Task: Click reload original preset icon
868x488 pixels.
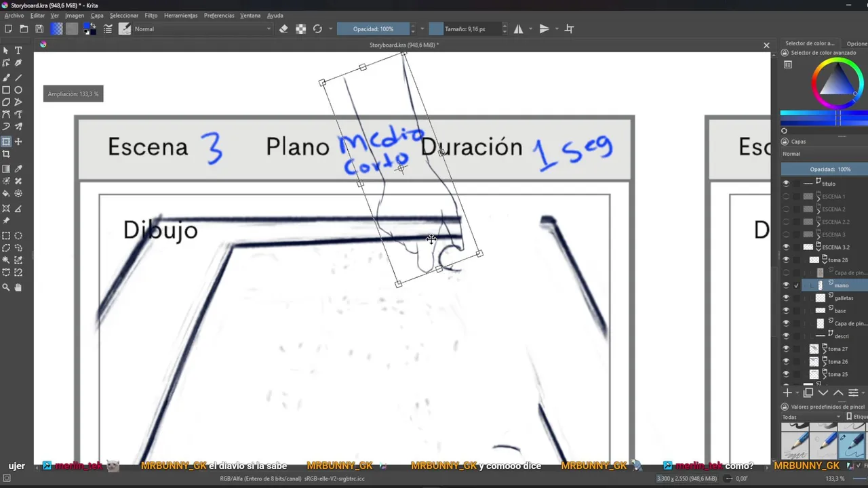Action: tap(317, 29)
